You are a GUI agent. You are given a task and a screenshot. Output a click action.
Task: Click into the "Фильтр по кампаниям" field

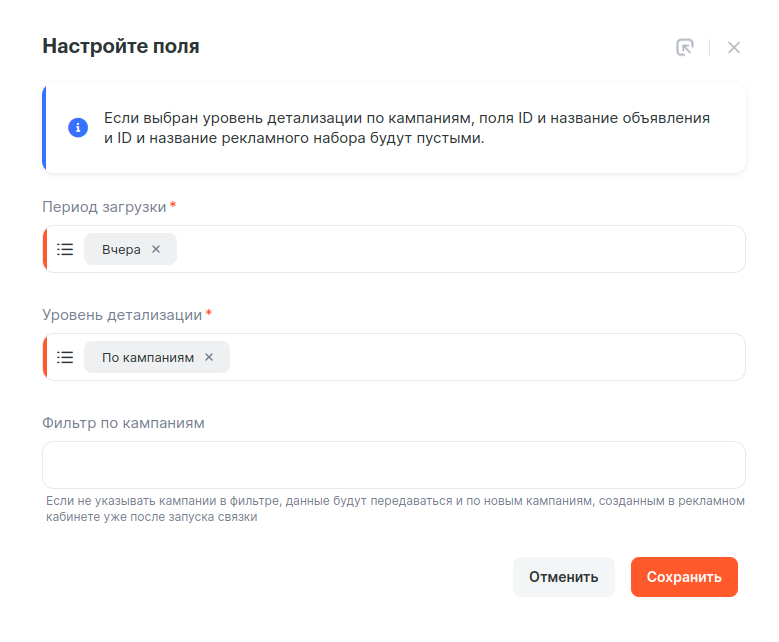click(394, 465)
